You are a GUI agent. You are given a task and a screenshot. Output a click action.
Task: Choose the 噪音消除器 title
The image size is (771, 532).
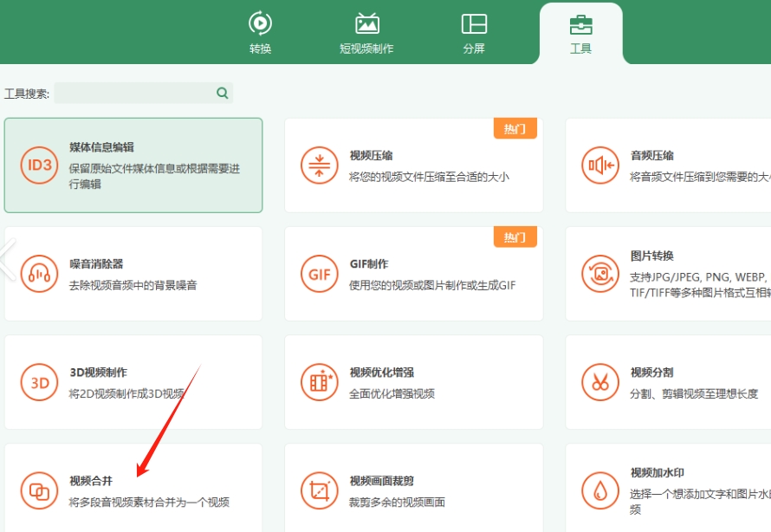96,264
